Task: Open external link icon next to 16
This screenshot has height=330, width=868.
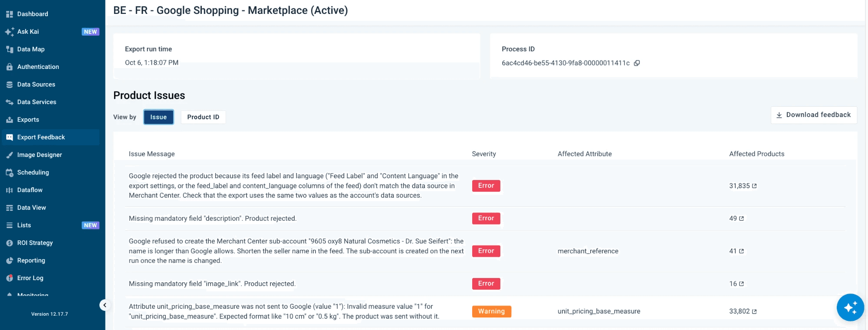Action: point(741,284)
